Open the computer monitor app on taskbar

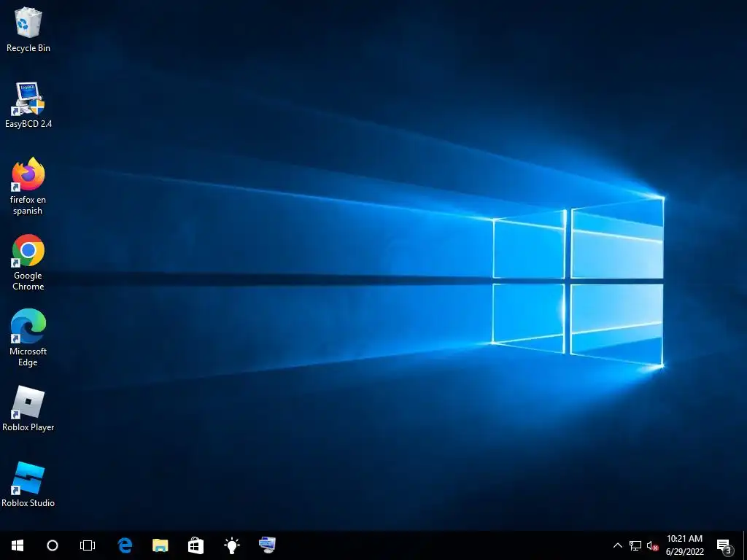pyautogui.click(x=267, y=545)
